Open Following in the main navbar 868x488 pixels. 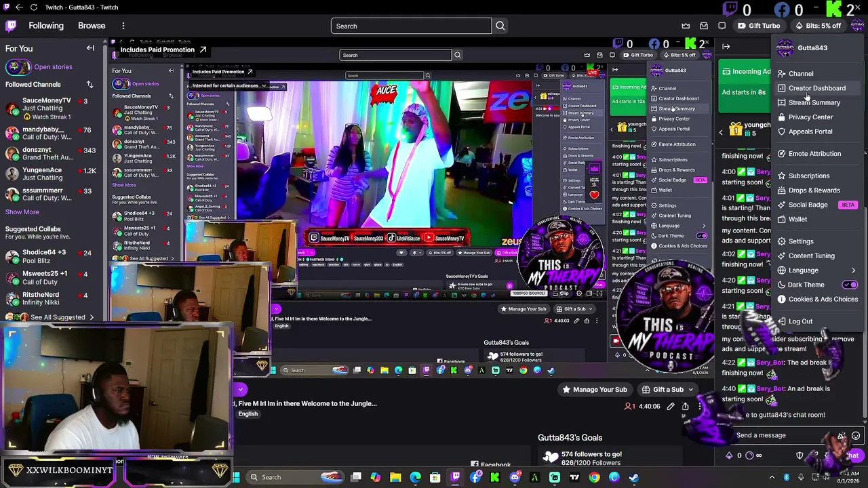click(46, 26)
